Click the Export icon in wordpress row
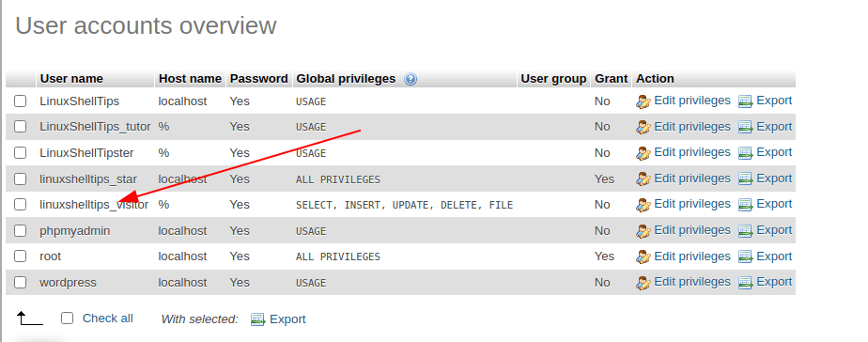Screen dimensions: 868x342 click(746, 282)
